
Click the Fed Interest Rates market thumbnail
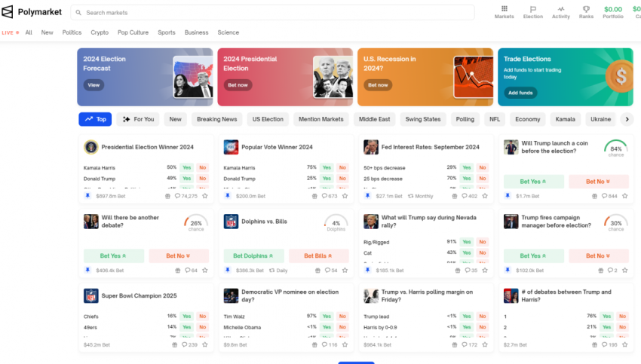pyautogui.click(x=371, y=147)
